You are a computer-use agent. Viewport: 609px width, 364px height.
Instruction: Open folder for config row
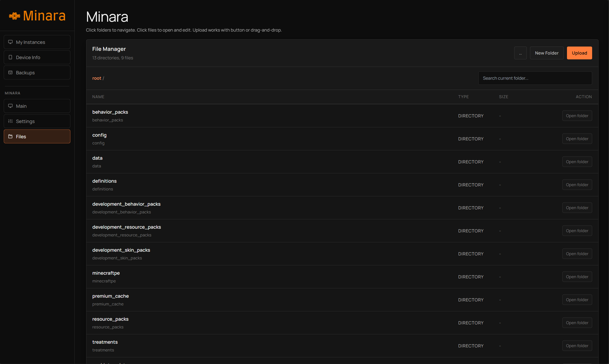pos(577,139)
